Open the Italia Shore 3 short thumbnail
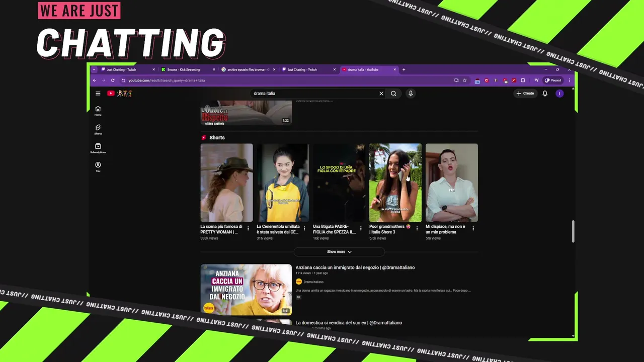The image size is (644, 362). click(395, 183)
